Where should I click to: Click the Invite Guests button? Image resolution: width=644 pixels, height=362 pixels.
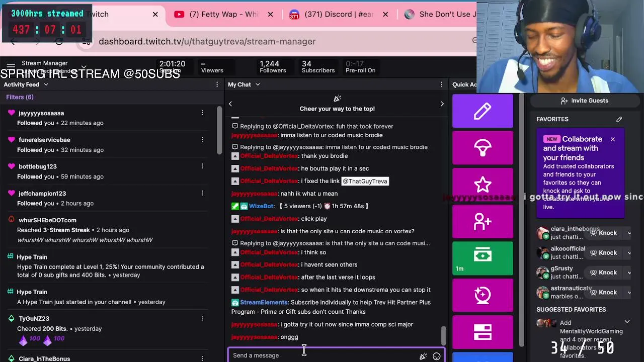coord(584,101)
